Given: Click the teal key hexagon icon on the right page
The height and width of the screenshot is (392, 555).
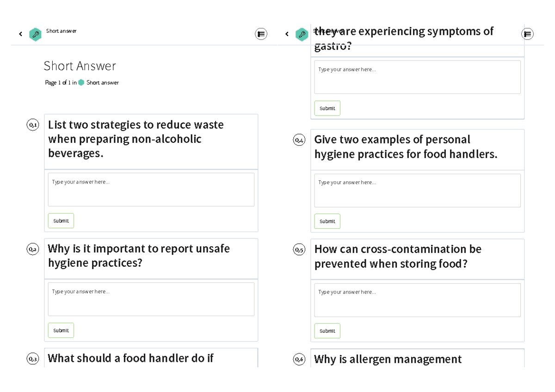Looking at the screenshot, I should tap(302, 34).
